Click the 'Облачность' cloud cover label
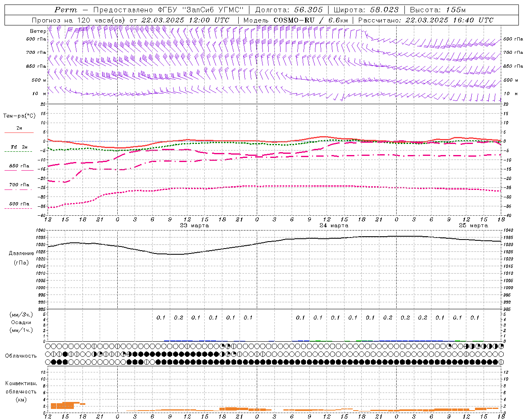The width and height of the screenshot is (525, 420). coord(21,356)
